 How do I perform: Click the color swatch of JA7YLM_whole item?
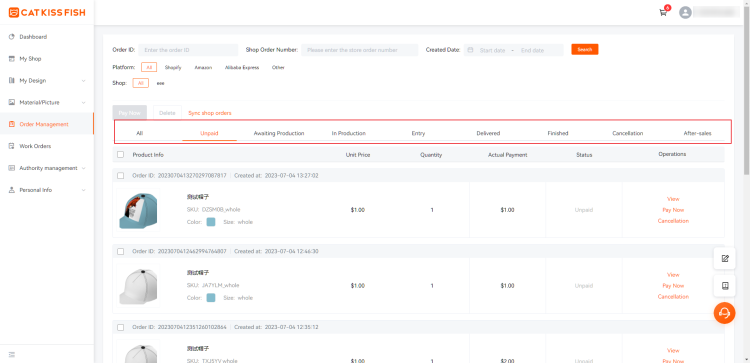coord(211,297)
